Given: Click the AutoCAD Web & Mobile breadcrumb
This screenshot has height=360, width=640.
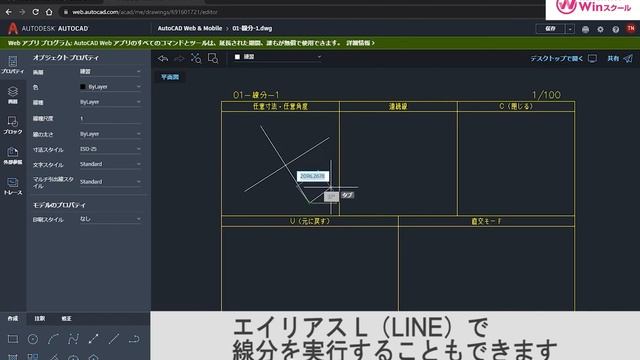Looking at the screenshot, I should (x=190, y=29).
